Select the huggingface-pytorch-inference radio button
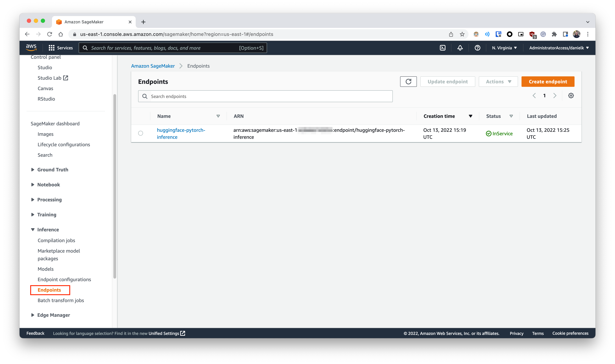The width and height of the screenshot is (615, 364). click(140, 133)
